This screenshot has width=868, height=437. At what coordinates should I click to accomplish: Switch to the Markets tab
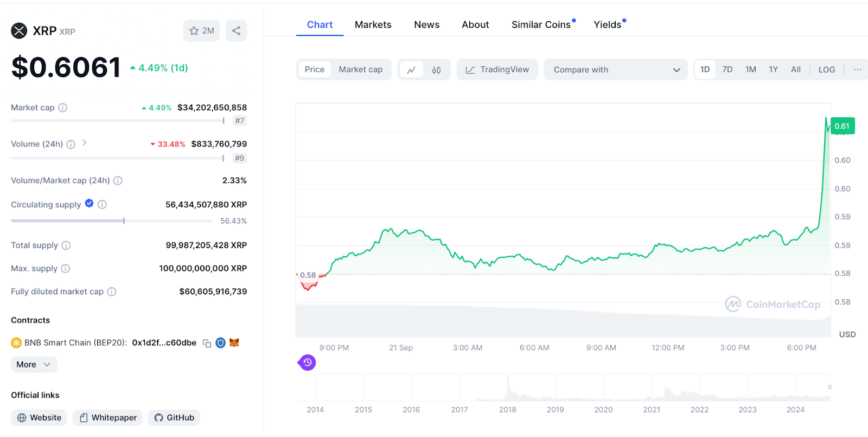(373, 24)
